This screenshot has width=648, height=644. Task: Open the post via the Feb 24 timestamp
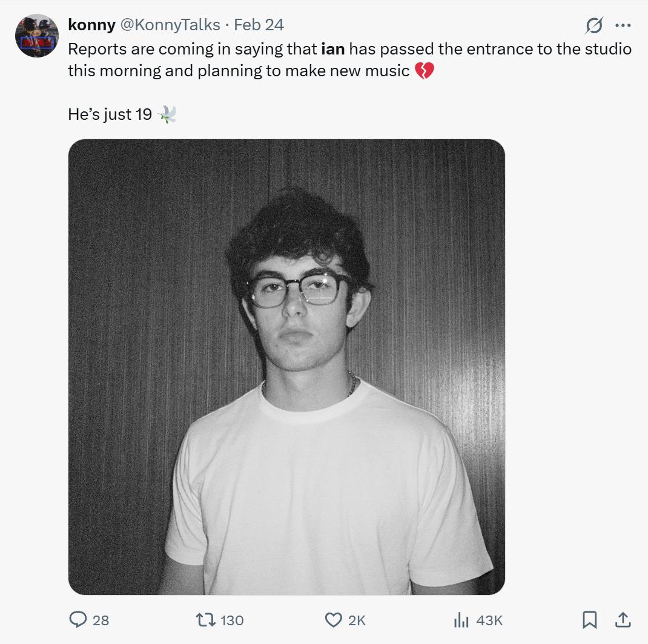point(259,25)
